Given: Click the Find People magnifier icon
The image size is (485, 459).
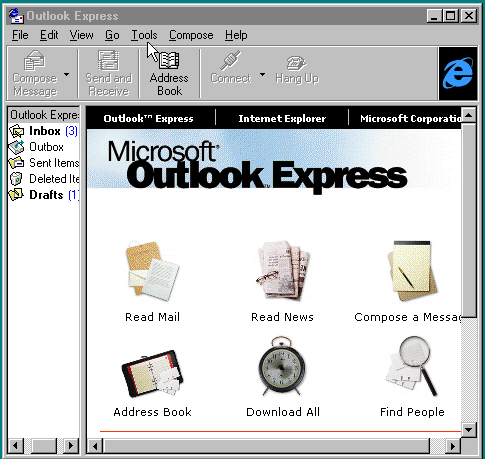Looking at the screenshot, I should click(x=412, y=366).
